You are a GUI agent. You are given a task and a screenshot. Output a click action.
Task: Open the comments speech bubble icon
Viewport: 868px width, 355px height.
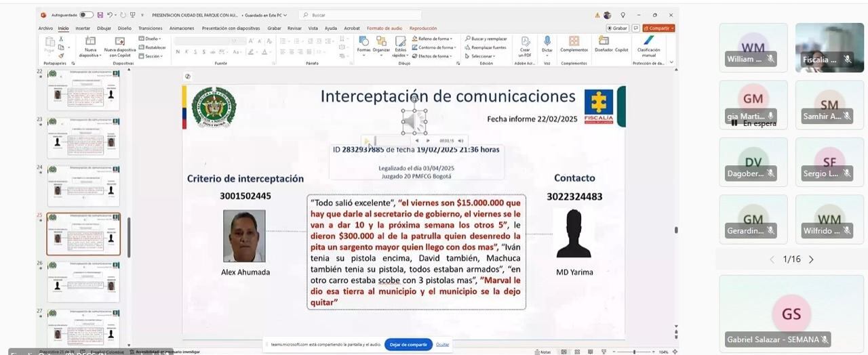(635, 28)
